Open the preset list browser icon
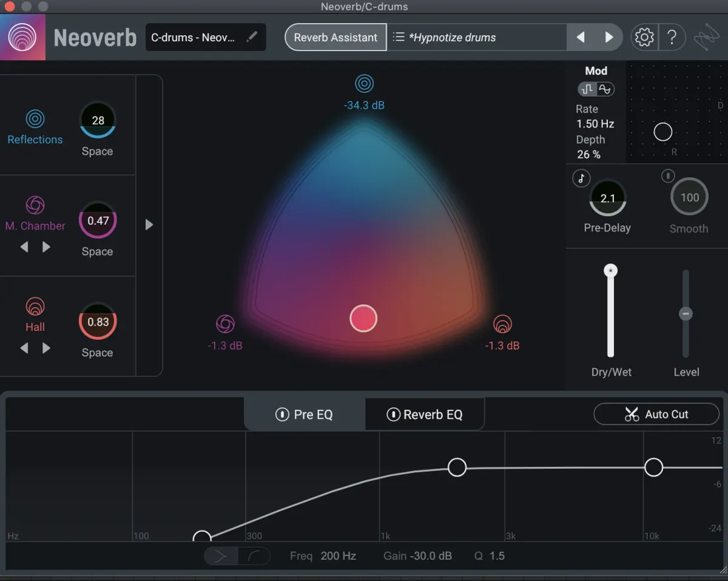This screenshot has width=728, height=581. tap(399, 37)
